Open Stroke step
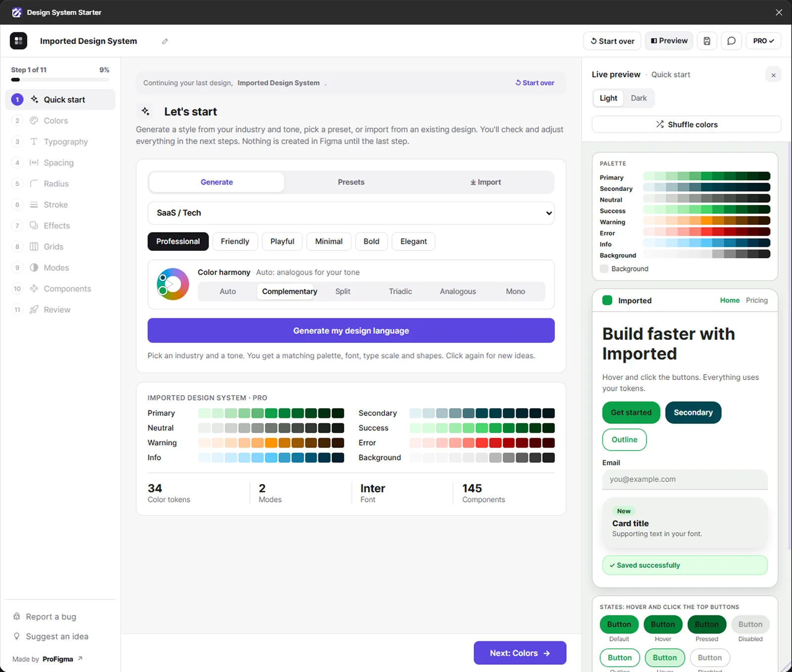Image resolution: width=792 pixels, height=672 pixels. 60,205
